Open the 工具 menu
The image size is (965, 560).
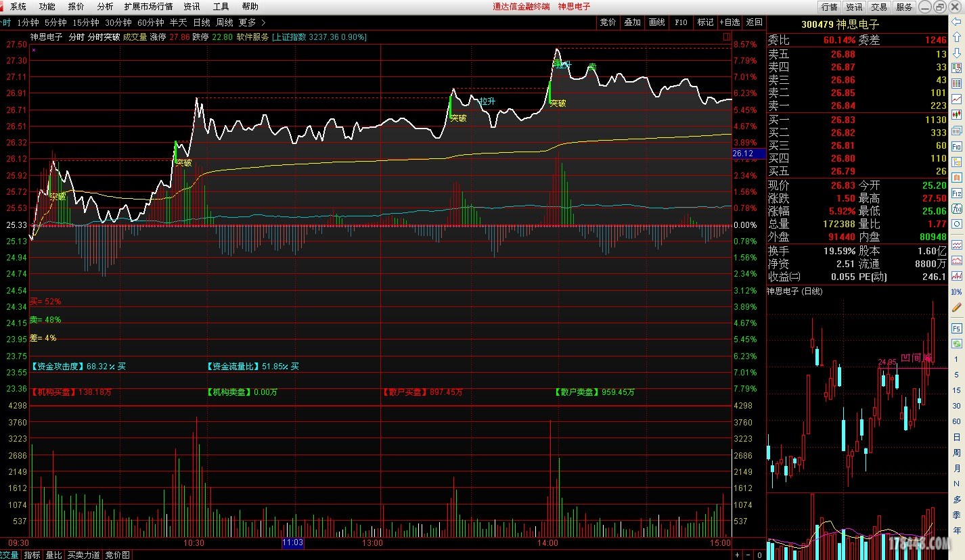pyautogui.click(x=221, y=6)
